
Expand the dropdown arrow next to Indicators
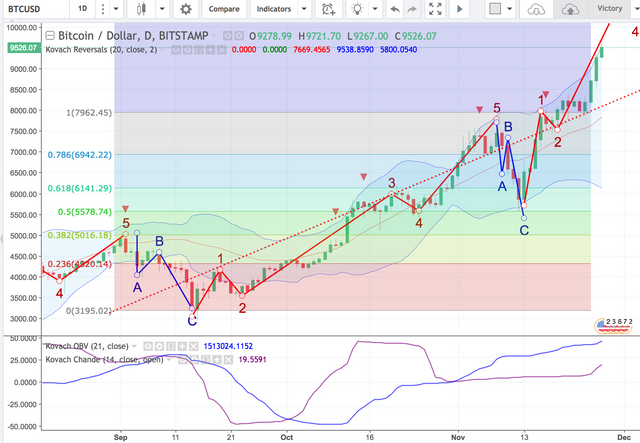304,9
